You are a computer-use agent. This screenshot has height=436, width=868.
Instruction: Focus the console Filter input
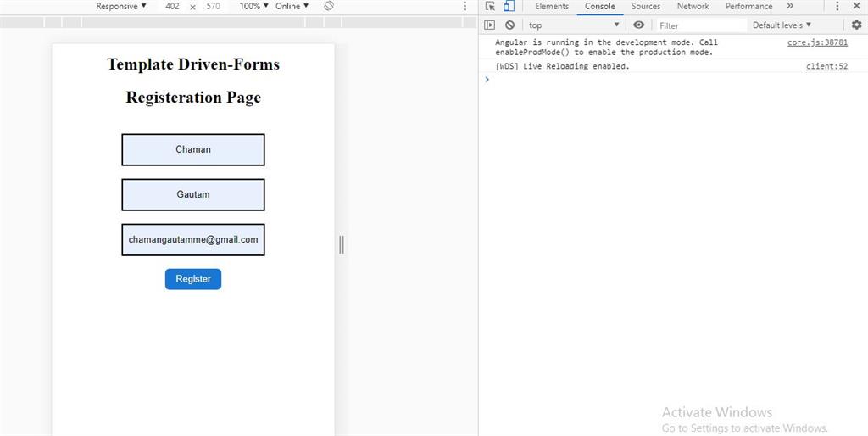point(702,25)
